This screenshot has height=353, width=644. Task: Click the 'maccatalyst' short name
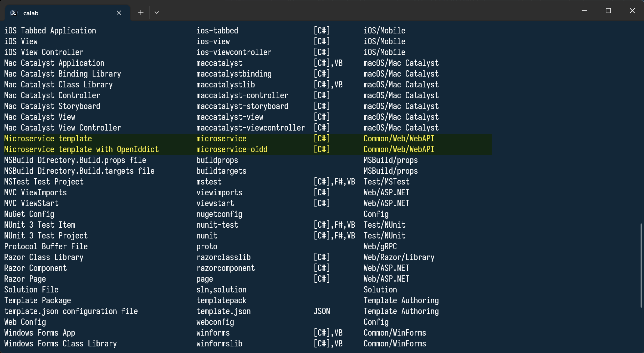tap(219, 63)
